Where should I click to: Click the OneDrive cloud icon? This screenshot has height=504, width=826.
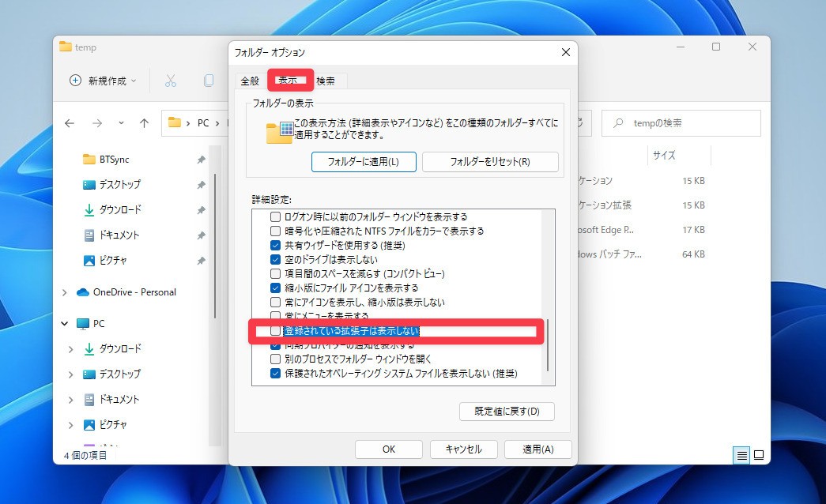(x=83, y=292)
